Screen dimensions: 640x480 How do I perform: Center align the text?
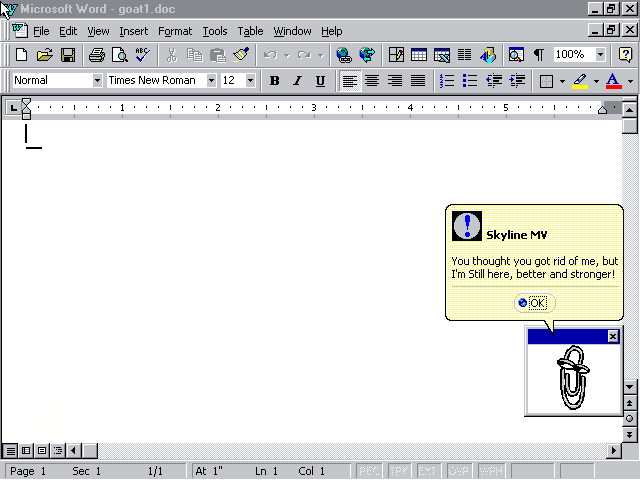pyautogui.click(x=372, y=81)
